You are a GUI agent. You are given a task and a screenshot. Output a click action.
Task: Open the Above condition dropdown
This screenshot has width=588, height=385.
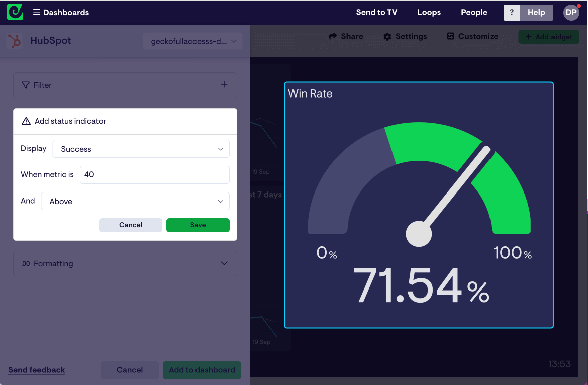[x=135, y=201]
